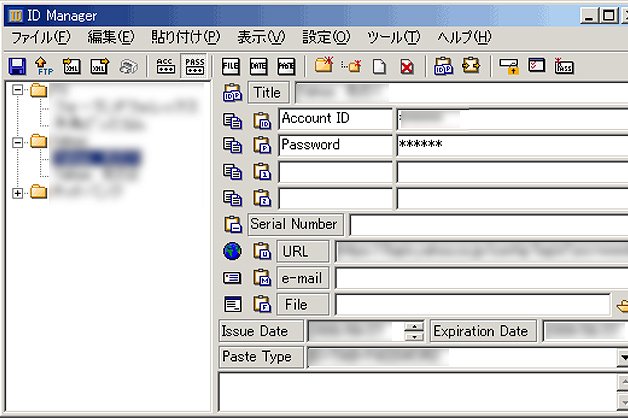Screen dimensions: 628x418
Task: Collapse the second tree folder
Action: coord(17,142)
